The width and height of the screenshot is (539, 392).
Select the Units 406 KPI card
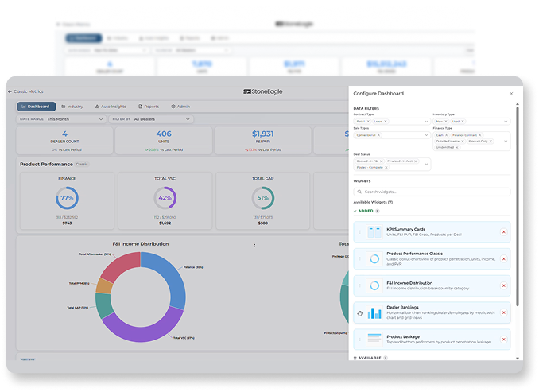(x=164, y=140)
